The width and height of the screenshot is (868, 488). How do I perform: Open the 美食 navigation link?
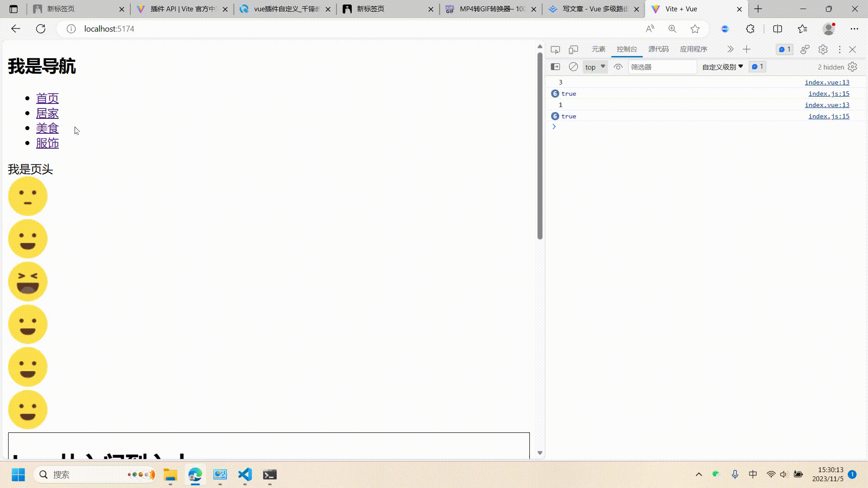[x=47, y=128]
